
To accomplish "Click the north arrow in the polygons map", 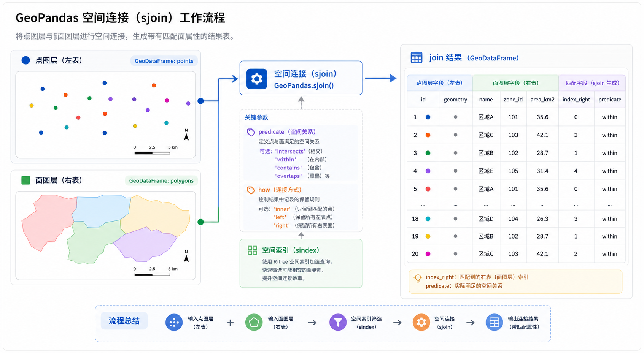I will [x=186, y=256].
